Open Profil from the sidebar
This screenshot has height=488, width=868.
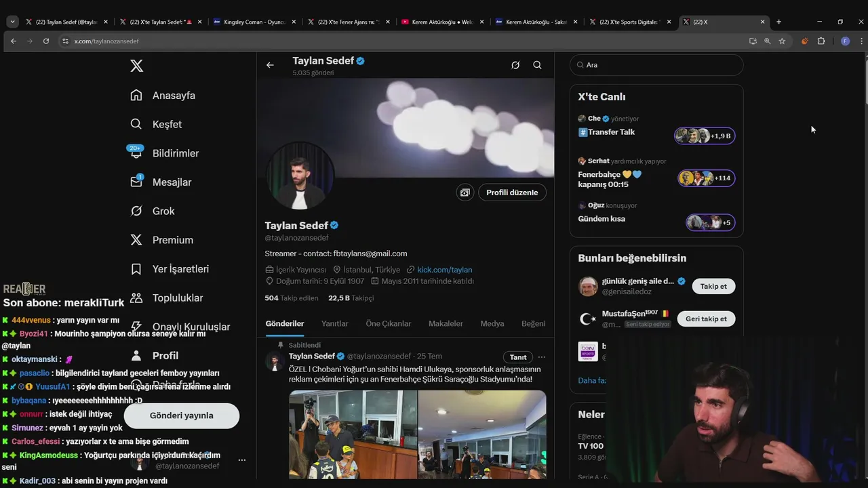coord(155,355)
